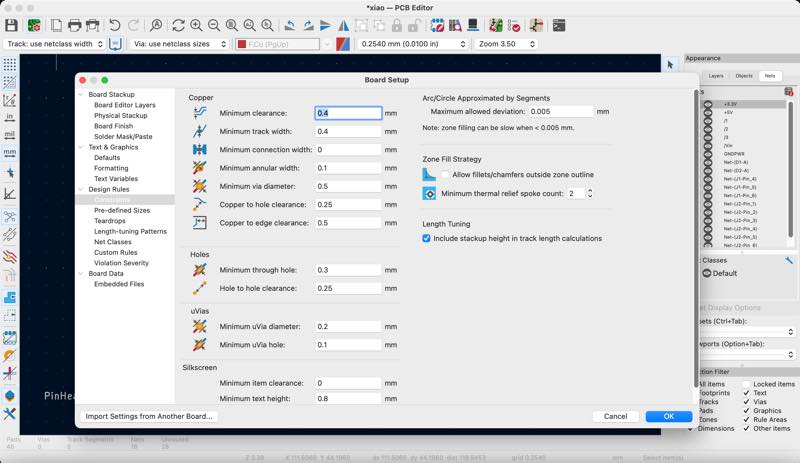This screenshot has height=463, width=800.
Task: Toggle visibility eye for GNDPWR net
Action: [x=708, y=154]
